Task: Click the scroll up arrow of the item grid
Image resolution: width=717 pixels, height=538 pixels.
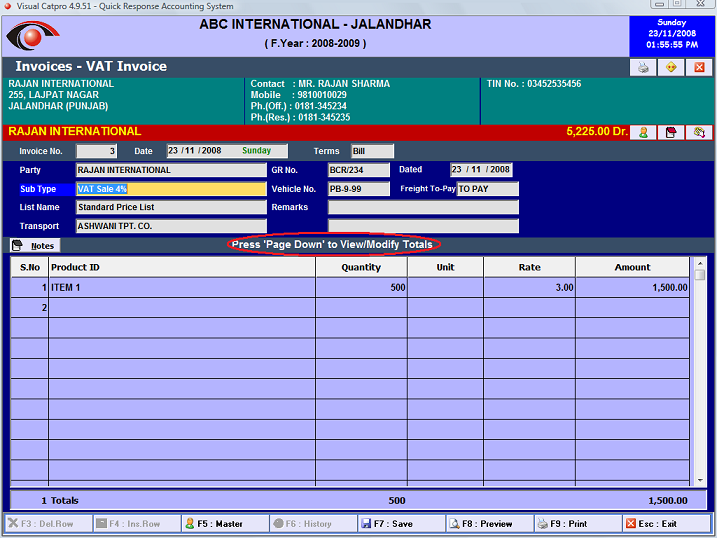Action: pos(700,263)
